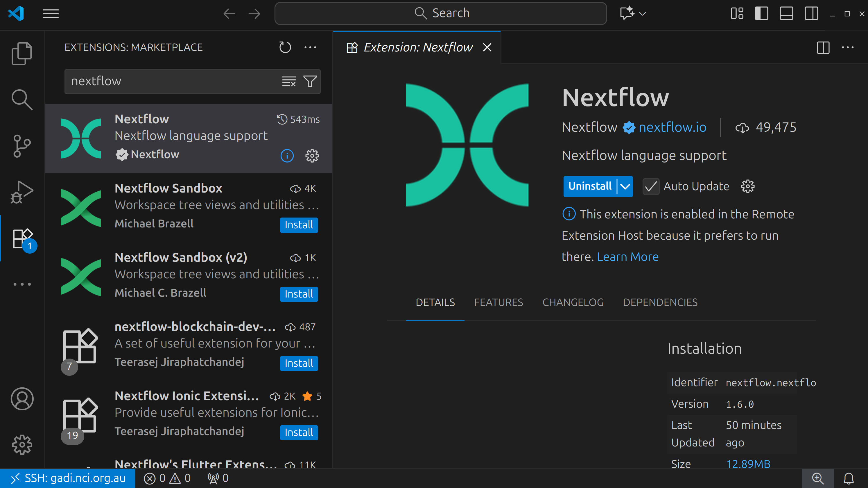Switch to the FEATURES tab

(x=498, y=302)
